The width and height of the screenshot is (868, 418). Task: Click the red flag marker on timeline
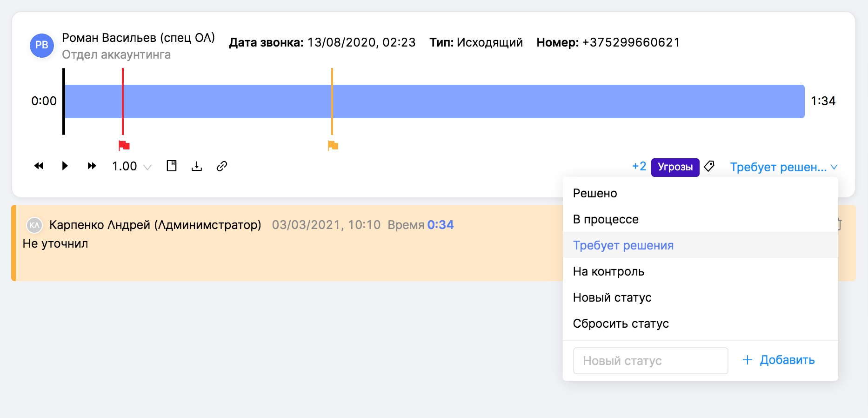point(124,146)
